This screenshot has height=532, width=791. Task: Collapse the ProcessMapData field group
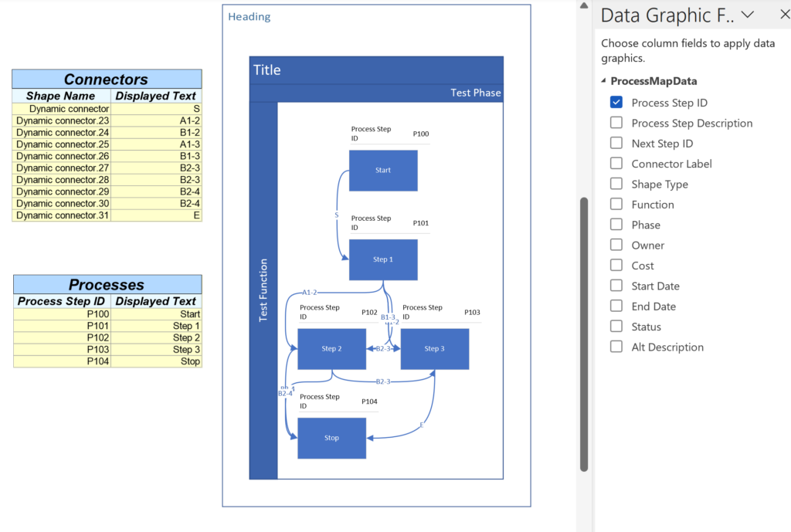604,80
